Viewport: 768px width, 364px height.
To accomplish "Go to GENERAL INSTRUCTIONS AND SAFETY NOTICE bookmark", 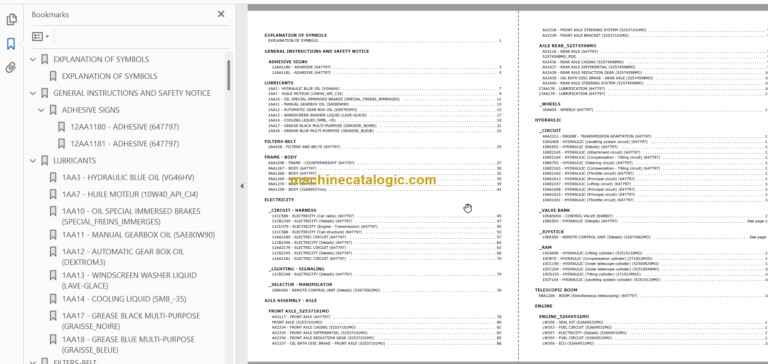I will [x=132, y=93].
